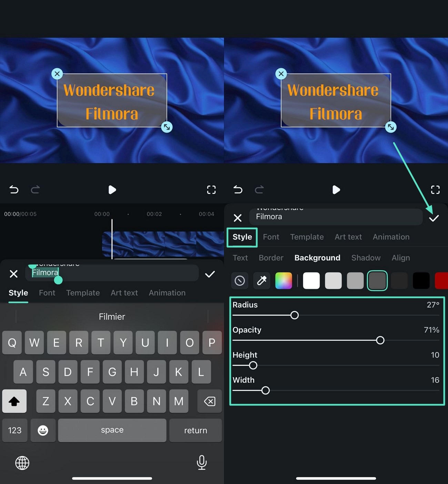Image resolution: width=448 pixels, height=484 pixels.
Task: Click redo arrow in right screen
Action: 259,189
